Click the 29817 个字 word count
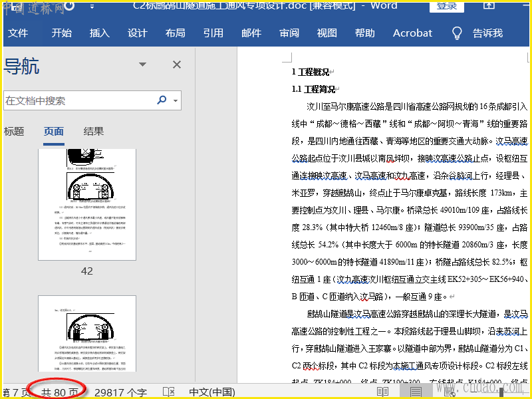Image resolution: width=532 pixels, height=399 pixels. (x=120, y=392)
